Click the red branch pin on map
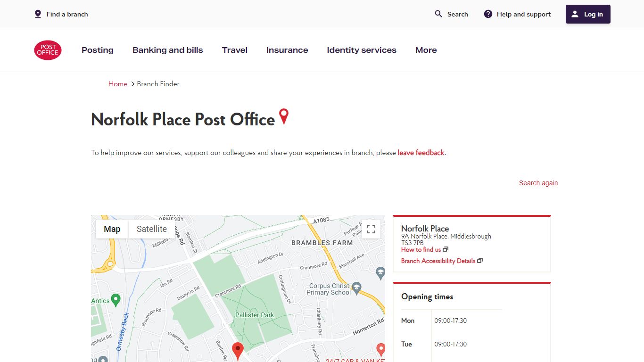 point(238,351)
